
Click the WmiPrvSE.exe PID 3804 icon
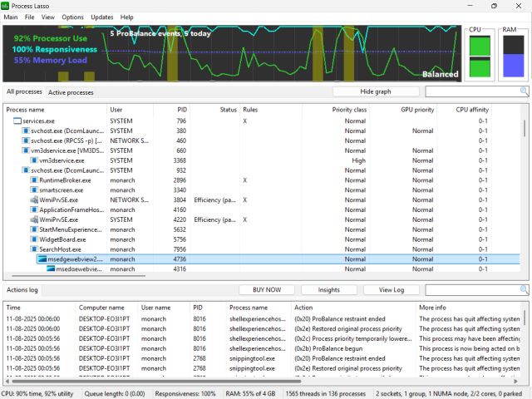[34, 199]
